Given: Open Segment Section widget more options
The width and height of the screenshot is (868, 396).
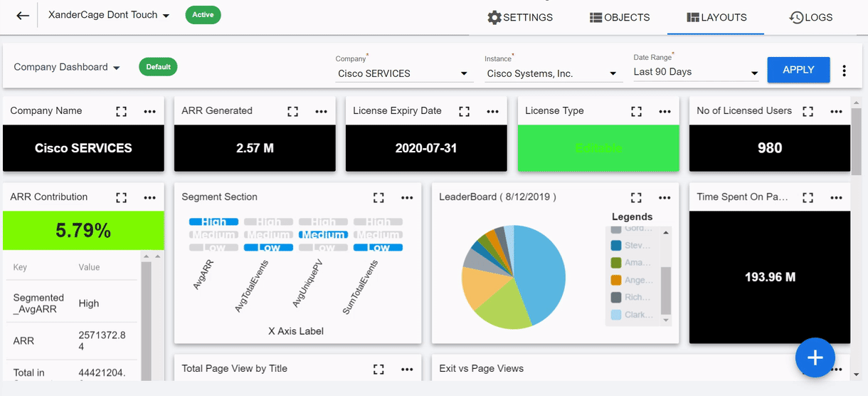Looking at the screenshot, I should 407,197.
